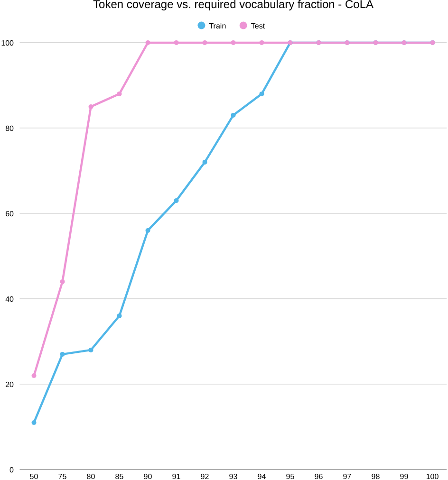Click the Test data point at x=91
448x480 pixels.
[x=176, y=43]
